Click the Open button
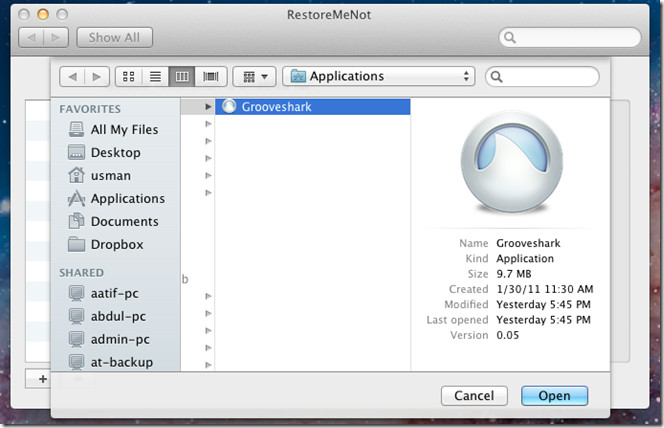 [554, 395]
